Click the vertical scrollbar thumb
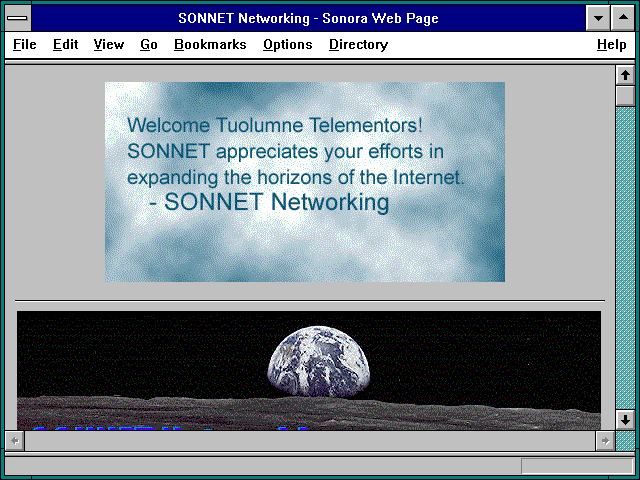The image size is (640, 480). (x=625, y=96)
